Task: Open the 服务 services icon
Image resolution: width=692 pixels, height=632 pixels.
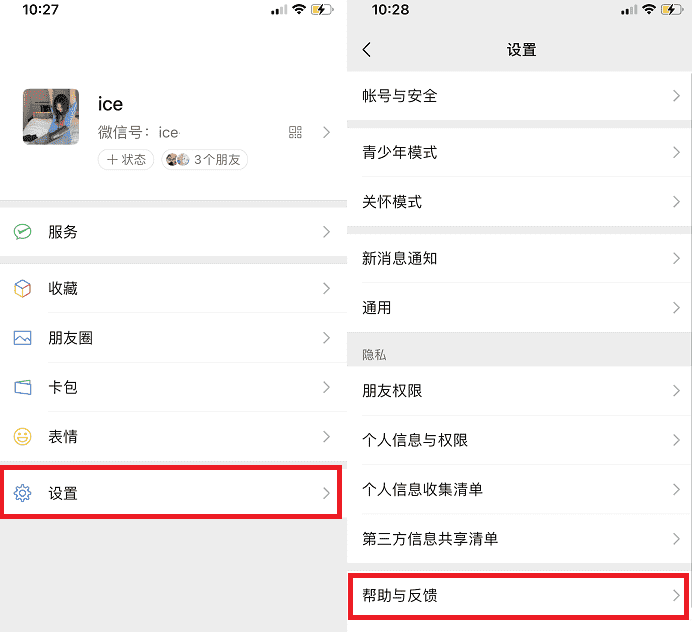Action: coord(23,232)
